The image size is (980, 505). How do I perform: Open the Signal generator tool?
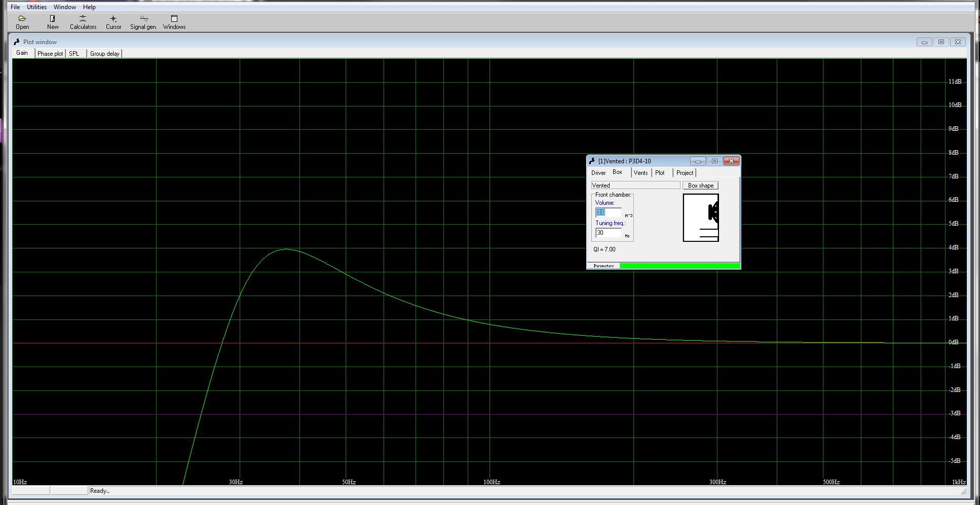point(143,19)
